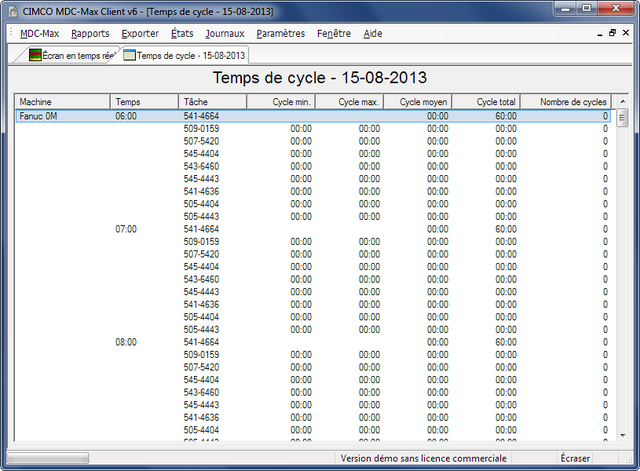Click the 'Temps de cycle - 15-08-2013' report heading
The image size is (640, 471).
[320, 78]
